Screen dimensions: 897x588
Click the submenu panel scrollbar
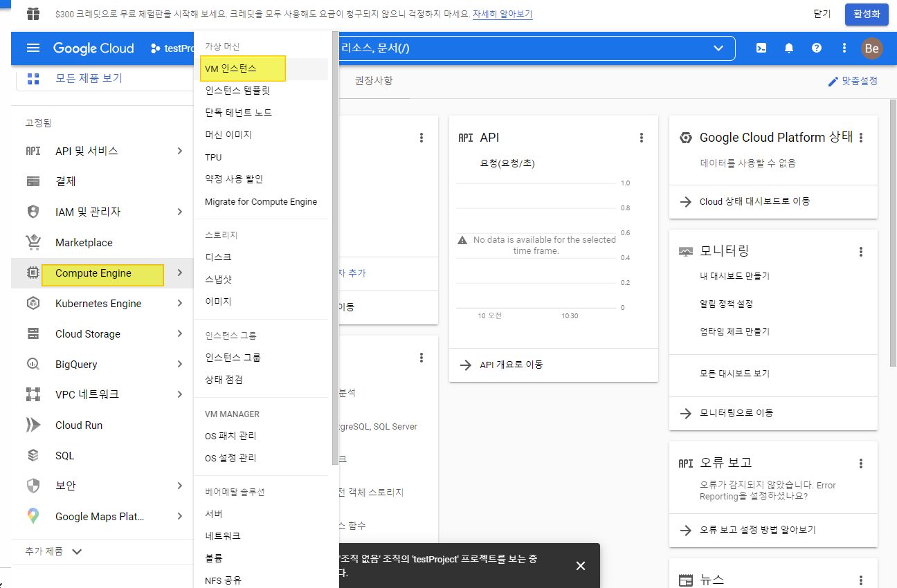335,249
